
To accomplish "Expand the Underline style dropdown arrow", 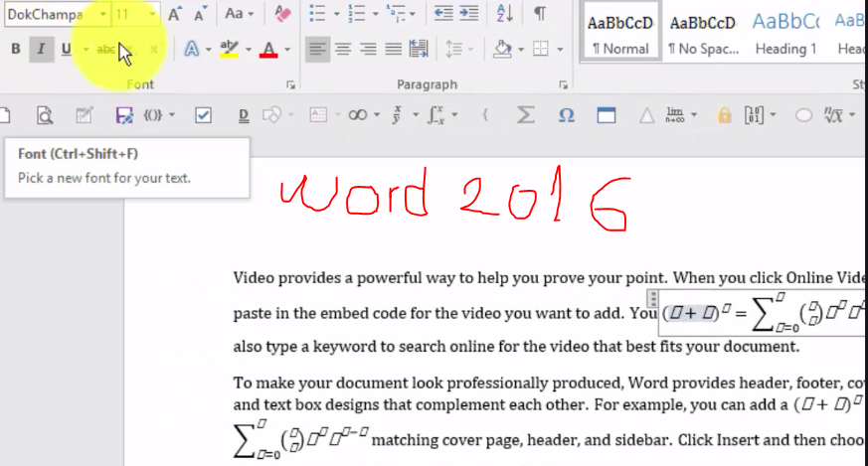I will pyautogui.click(x=86, y=50).
